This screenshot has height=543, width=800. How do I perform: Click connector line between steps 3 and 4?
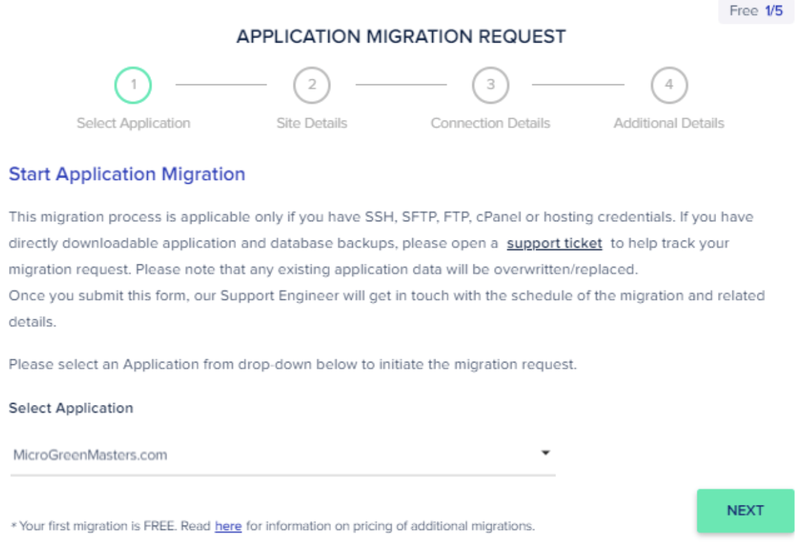(x=578, y=85)
